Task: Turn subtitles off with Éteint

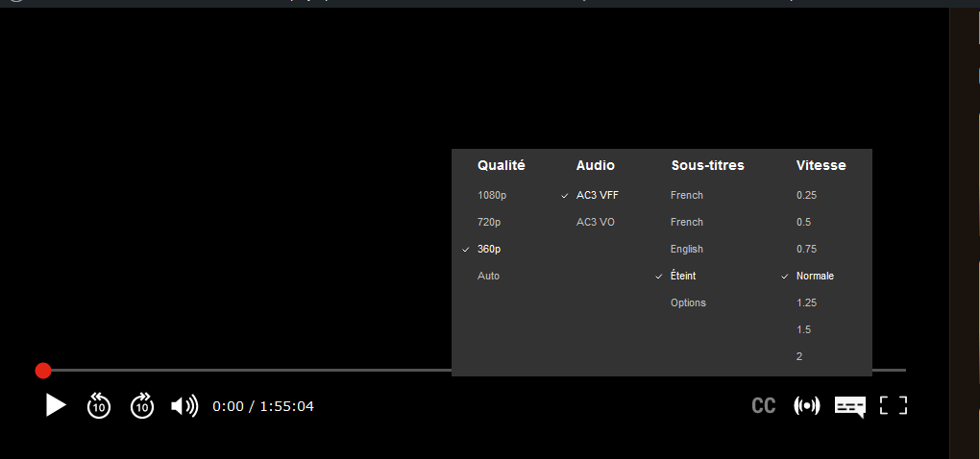Action: tap(683, 277)
